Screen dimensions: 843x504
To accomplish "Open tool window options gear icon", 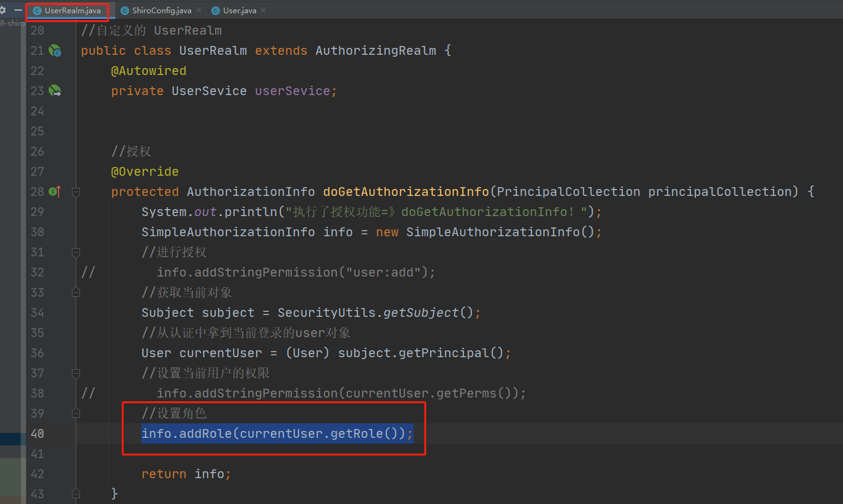I will [3, 10].
